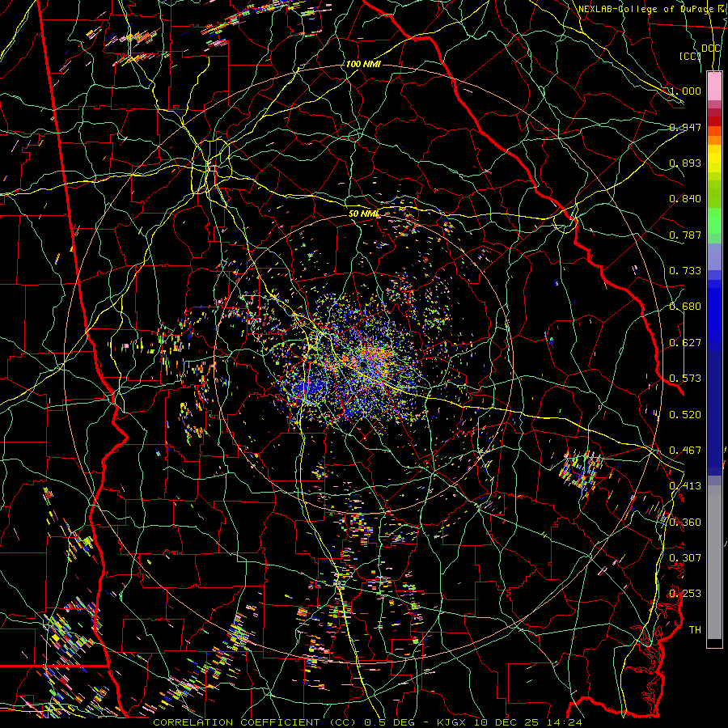Click the '[CC]' label above the color bar
728x728 pixels.
click(690, 56)
